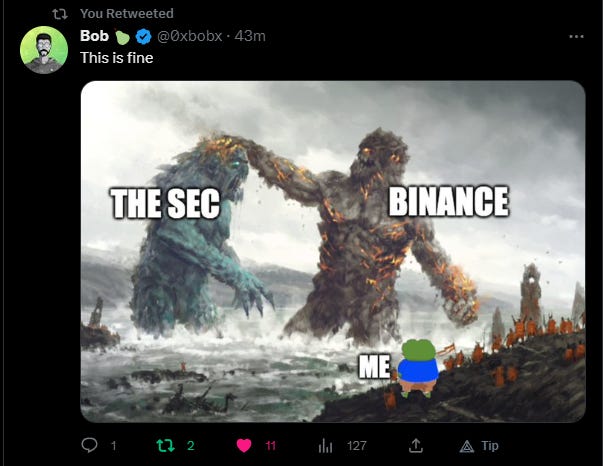Click the This is fine tweet text
The image size is (603, 466).
pyautogui.click(x=117, y=58)
